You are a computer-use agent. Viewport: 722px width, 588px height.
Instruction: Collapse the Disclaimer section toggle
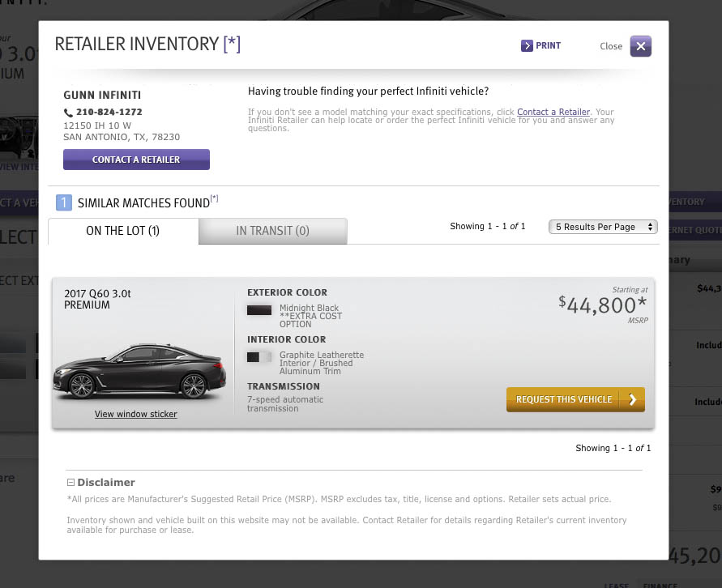(70, 482)
